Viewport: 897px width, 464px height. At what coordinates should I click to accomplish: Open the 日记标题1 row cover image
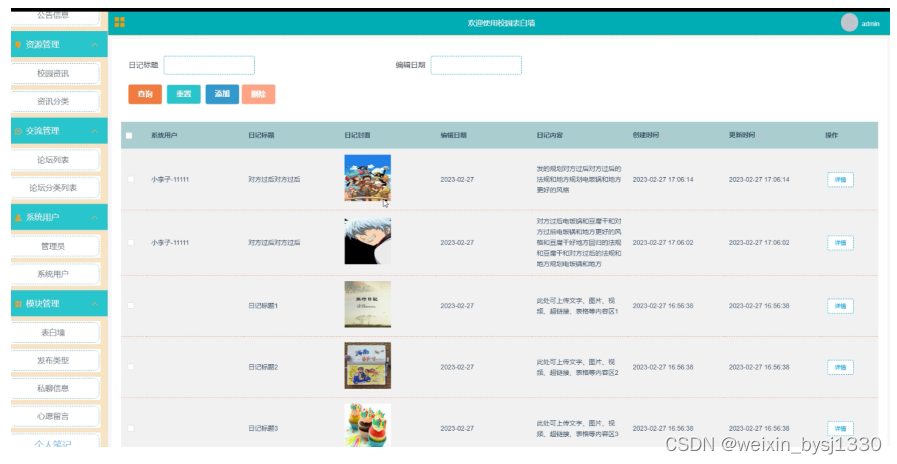tap(367, 304)
